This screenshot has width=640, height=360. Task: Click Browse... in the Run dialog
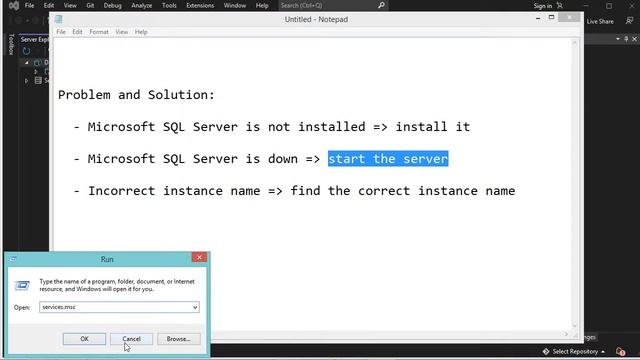pyautogui.click(x=179, y=339)
